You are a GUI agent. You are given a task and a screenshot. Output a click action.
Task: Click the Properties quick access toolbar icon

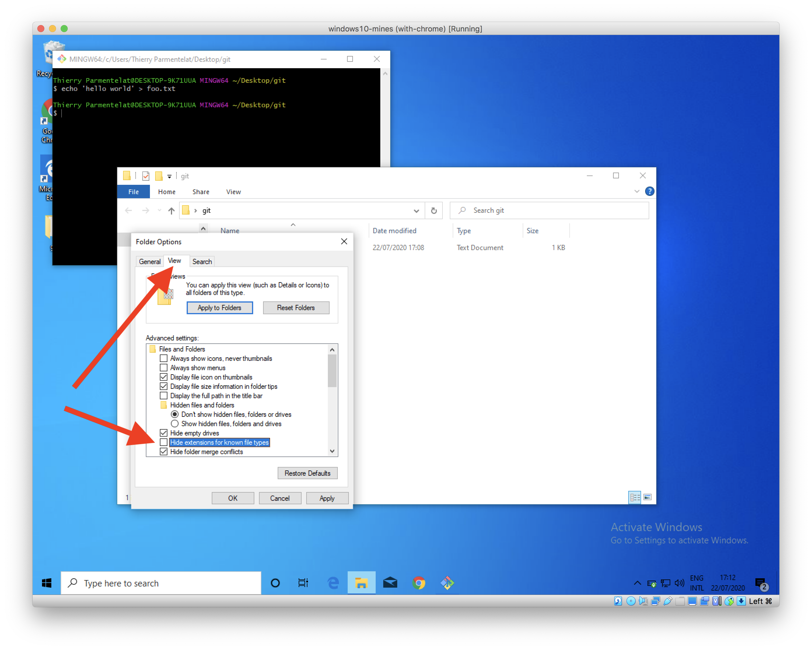(146, 176)
